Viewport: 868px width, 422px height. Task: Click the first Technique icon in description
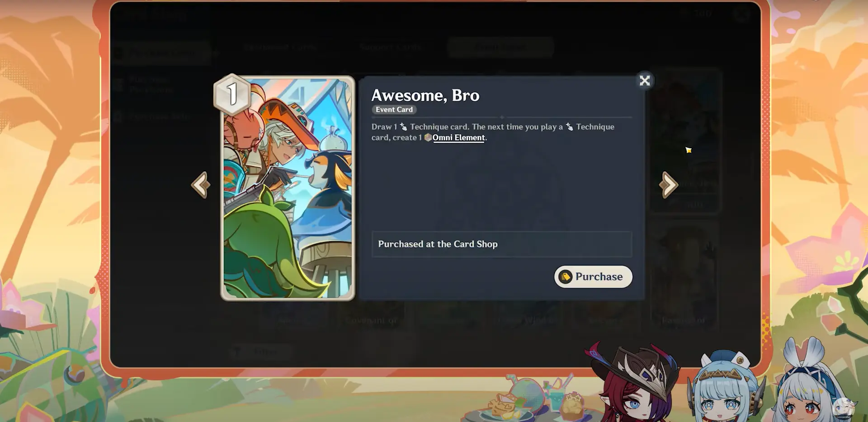pos(404,127)
